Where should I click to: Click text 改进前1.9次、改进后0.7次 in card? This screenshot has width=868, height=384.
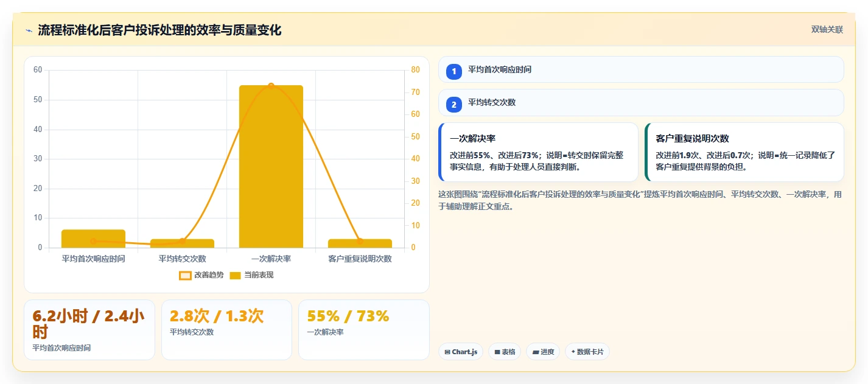pos(702,155)
